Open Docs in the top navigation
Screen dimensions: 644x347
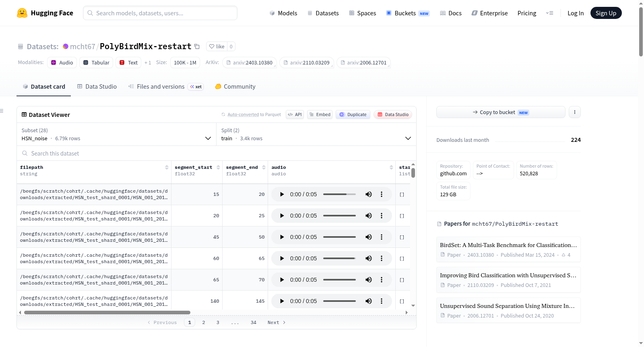pyautogui.click(x=451, y=13)
